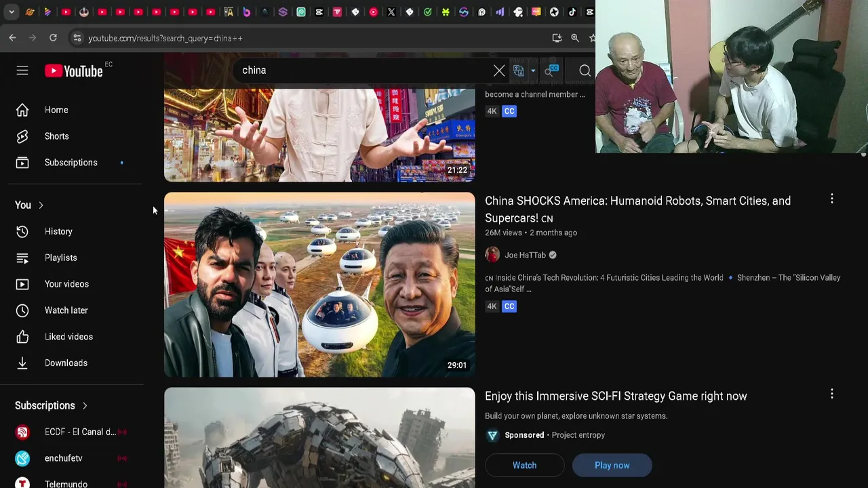
Task: Click the install app icon in address bar
Action: [557, 38]
